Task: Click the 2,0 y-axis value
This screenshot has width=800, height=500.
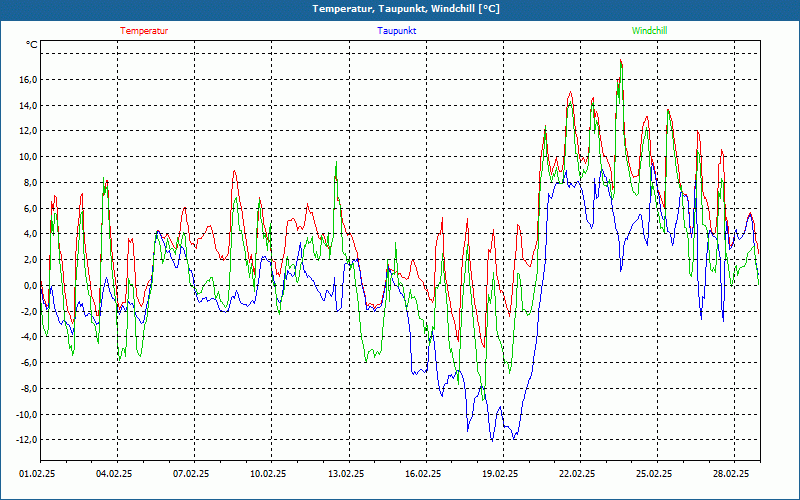Action: 30,260
